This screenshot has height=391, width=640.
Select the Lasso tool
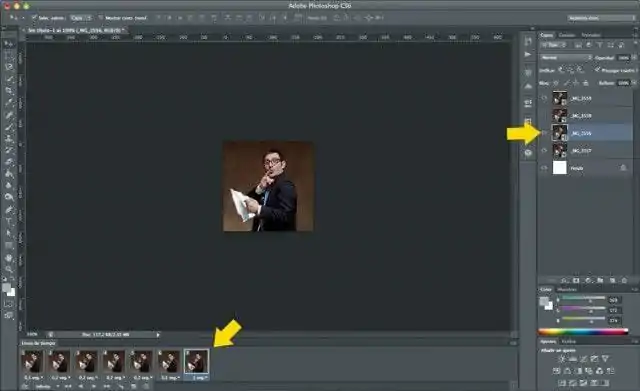(9, 67)
